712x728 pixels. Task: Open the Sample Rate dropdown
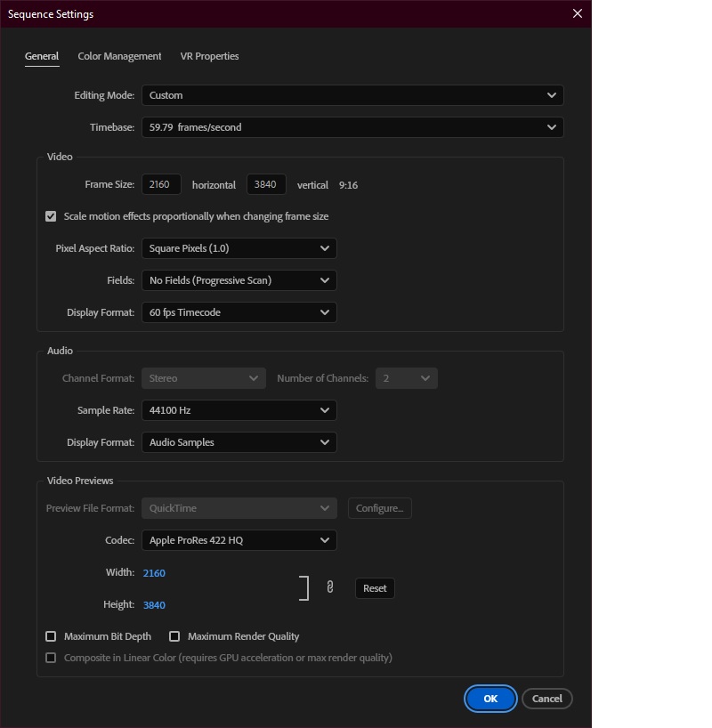click(x=239, y=410)
